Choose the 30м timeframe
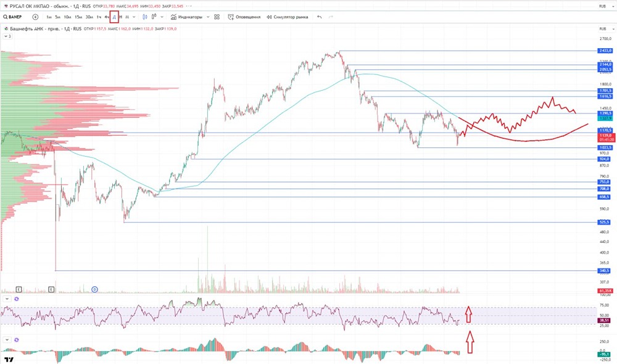Image resolution: width=617 pixels, height=364 pixels. [89, 17]
